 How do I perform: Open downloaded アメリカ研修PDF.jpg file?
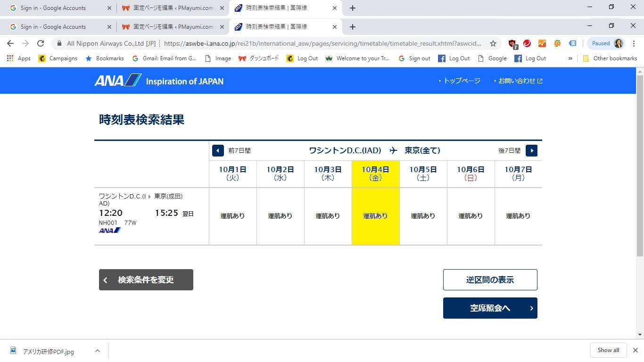(49, 351)
